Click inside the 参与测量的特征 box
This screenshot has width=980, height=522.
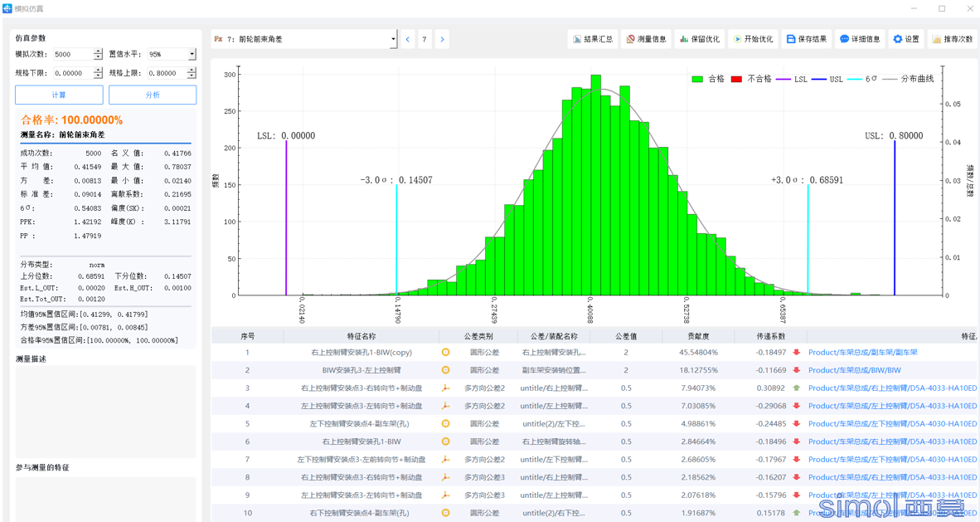pyautogui.click(x=105, y=499)
